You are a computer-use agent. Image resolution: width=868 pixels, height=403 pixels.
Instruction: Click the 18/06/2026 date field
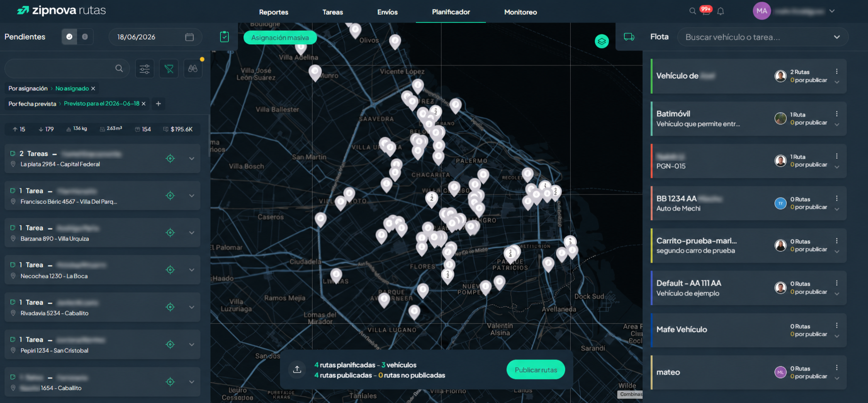(x=156, y=37)
